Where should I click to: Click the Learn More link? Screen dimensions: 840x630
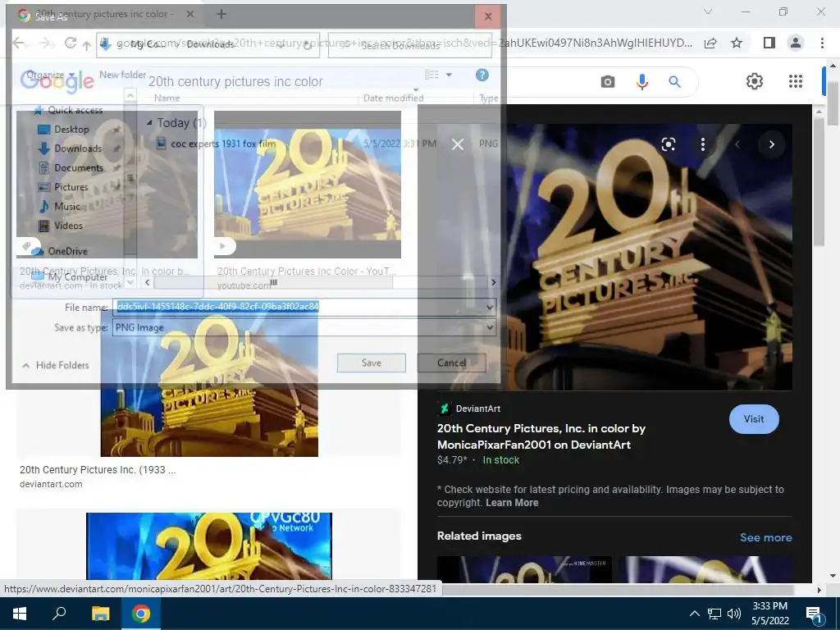click(512, 503)
